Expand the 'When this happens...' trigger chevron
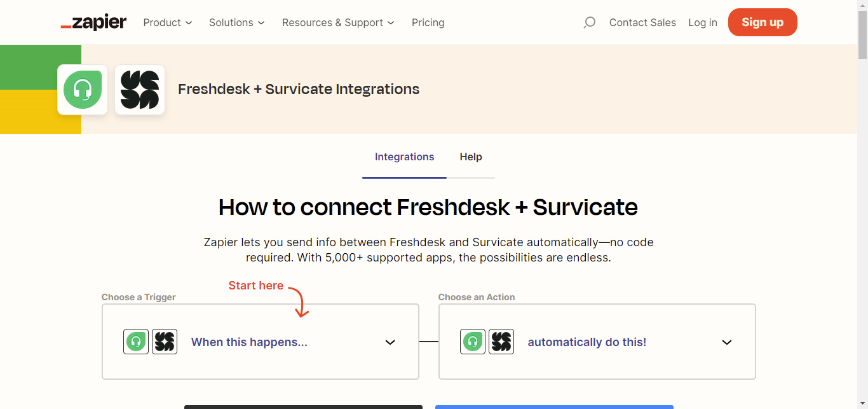The height and width of the screenshot is (409, 868). (x=390, y=342)
